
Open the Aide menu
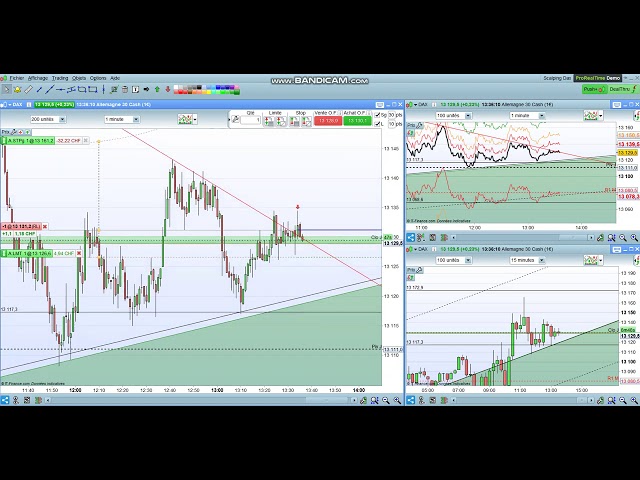tap(115, 78)
